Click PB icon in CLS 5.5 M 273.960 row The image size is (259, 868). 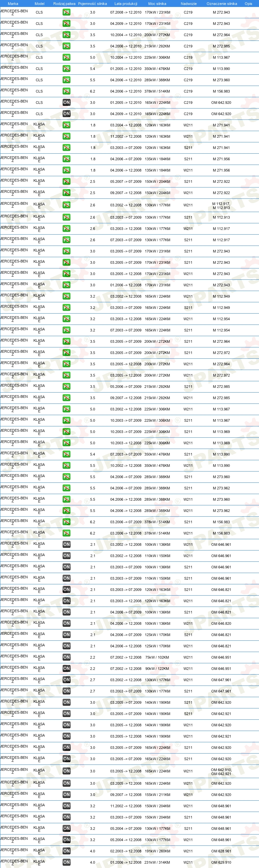click(x=67, y=80)
